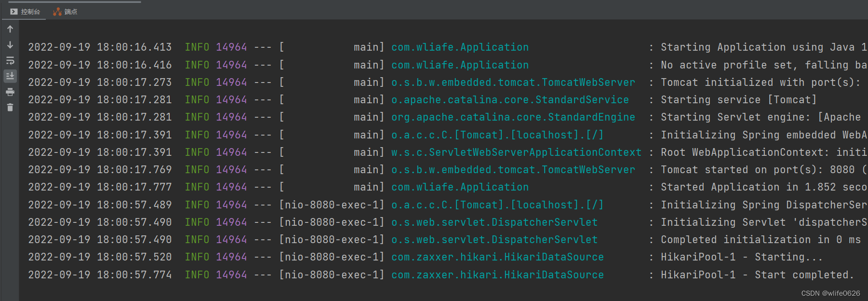Viewport: 868px width, 301px height.
Task: Clear console with the trash icon
Action: coord(10,108)
